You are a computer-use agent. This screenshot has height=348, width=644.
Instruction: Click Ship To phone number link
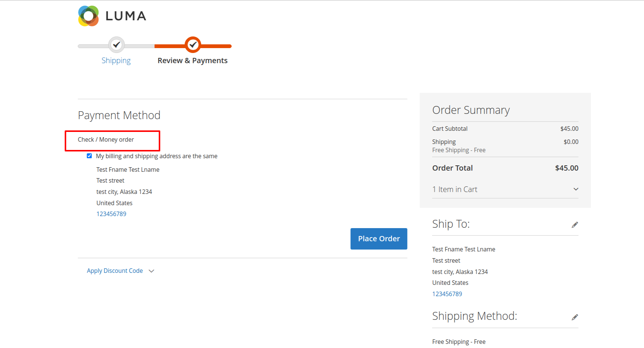pos(447,294)
